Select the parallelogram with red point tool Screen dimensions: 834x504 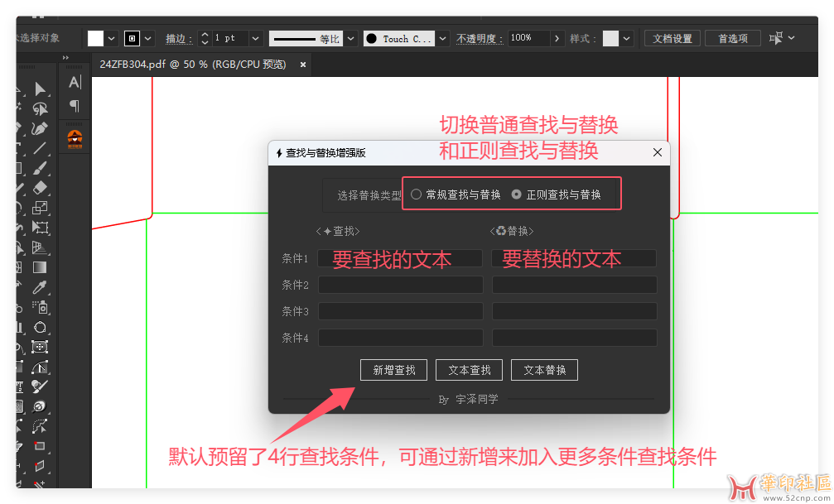click(x=40, y=466)
